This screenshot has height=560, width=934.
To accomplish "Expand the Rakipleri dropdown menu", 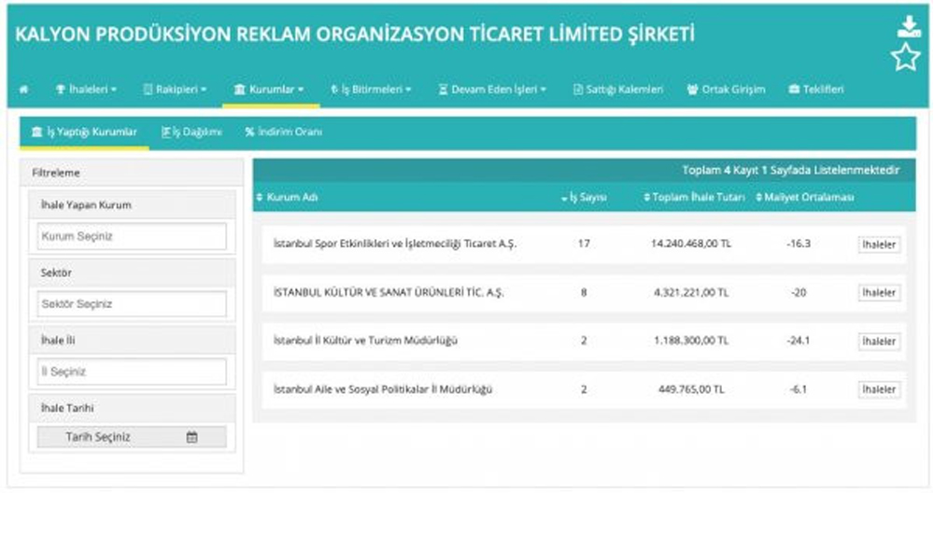I will (x=175, y=90).
